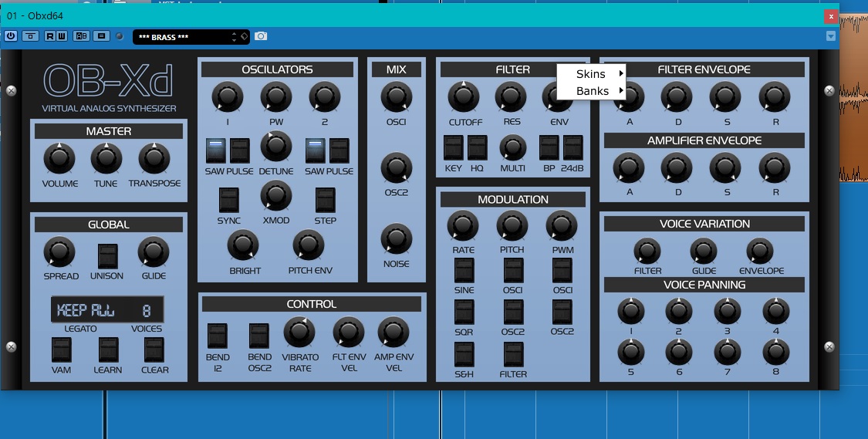Click the bypass effect icon
The image size is (868, 439).
pyautogui.click(x=30, y=36)
